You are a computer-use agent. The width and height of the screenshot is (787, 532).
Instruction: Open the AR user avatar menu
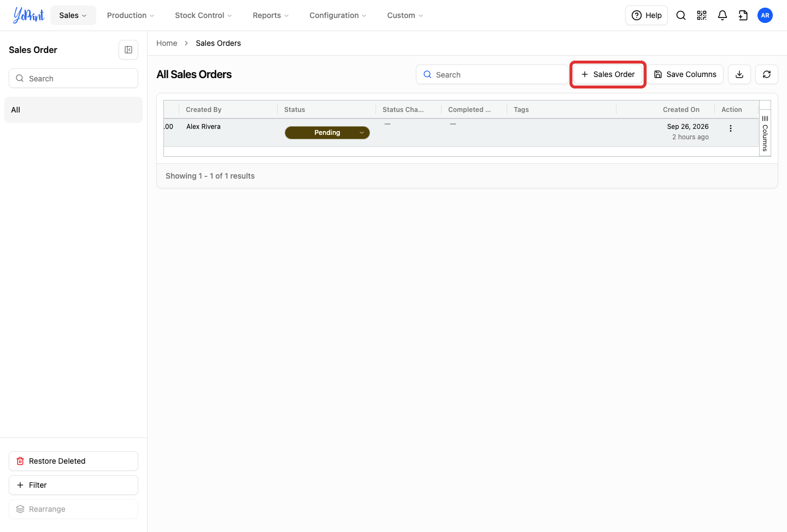(765, 15)
